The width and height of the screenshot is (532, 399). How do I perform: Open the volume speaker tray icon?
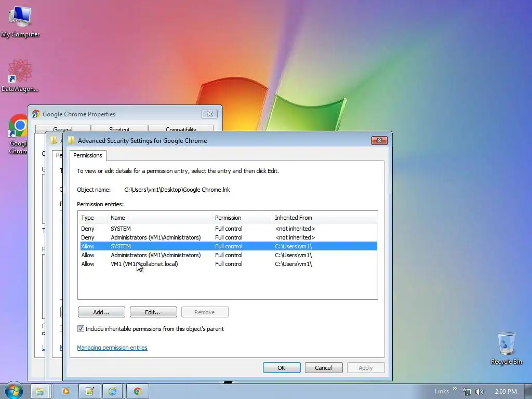(x=479, y=392)
